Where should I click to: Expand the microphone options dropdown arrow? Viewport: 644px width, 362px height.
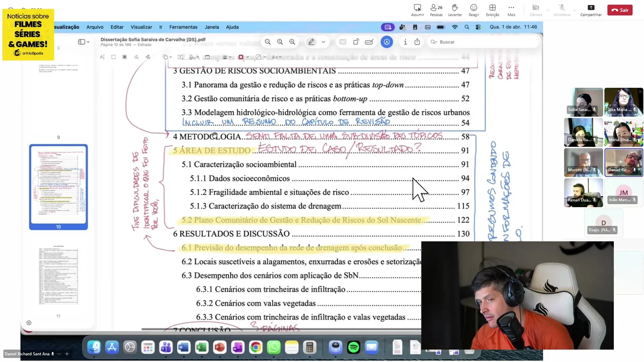pos(575,10)
